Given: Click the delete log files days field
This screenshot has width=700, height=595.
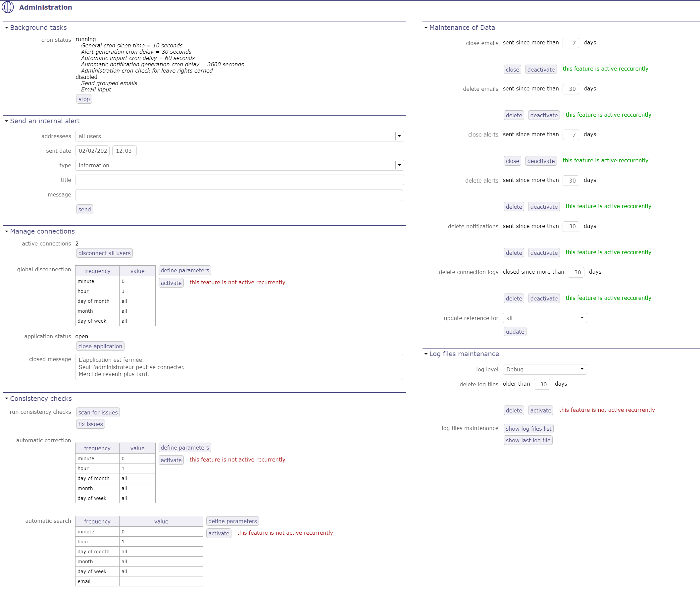Looking at the screenshot, I should tap(541, 384).
